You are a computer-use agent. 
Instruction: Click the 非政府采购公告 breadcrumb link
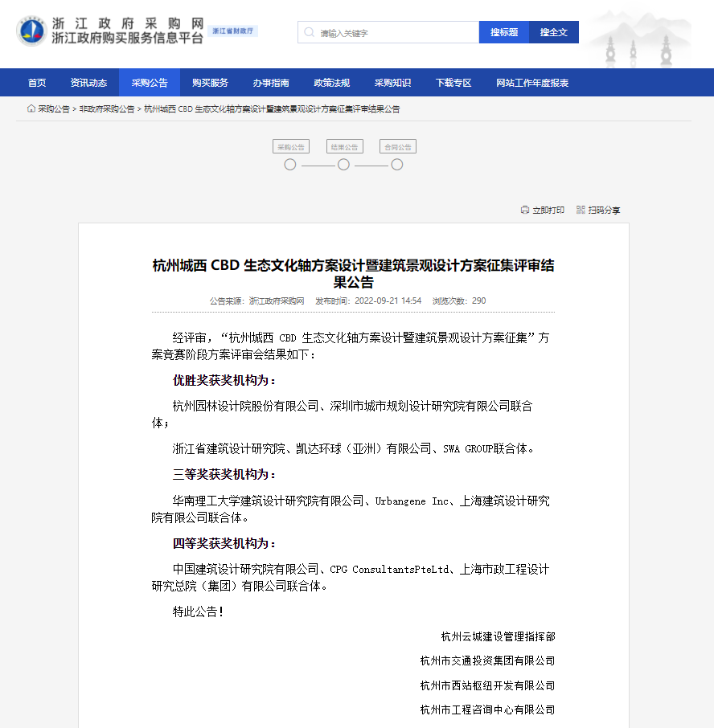coord(107,109)
